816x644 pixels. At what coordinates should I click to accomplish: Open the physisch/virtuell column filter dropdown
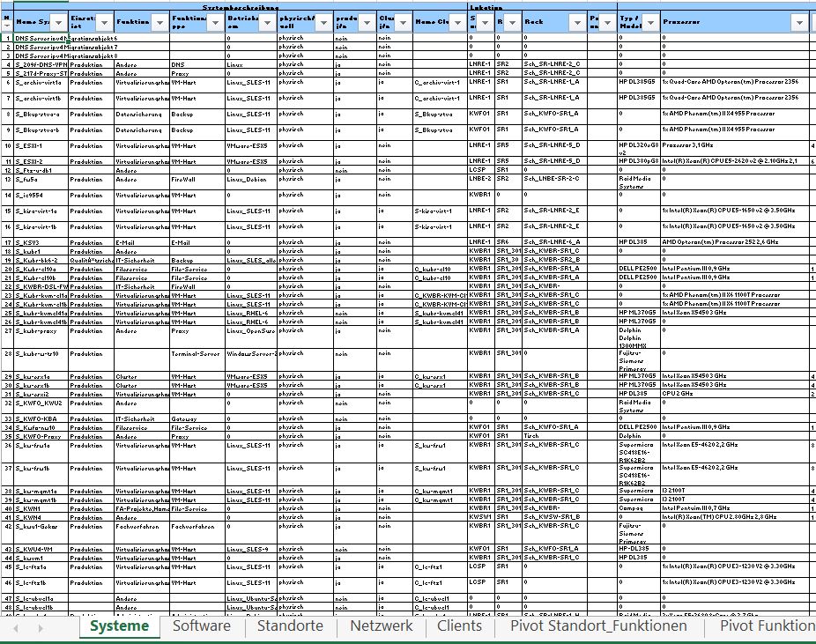(x=323, y=22)
